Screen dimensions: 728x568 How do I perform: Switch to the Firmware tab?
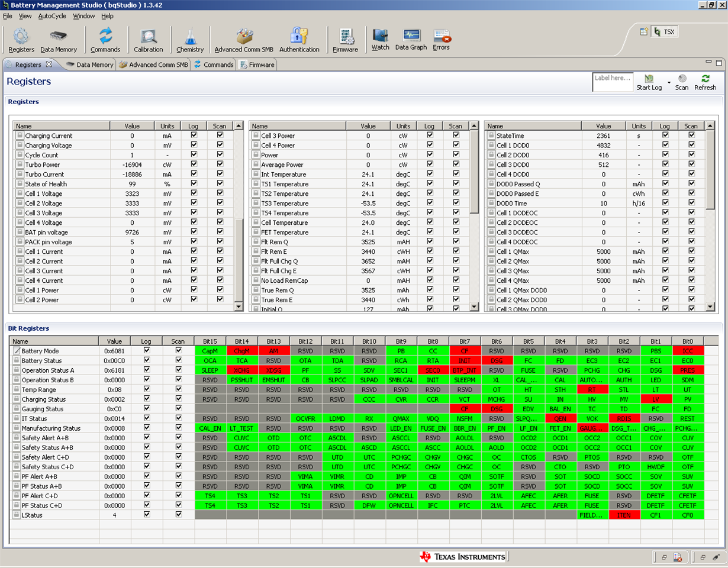(x=257, y=64)
